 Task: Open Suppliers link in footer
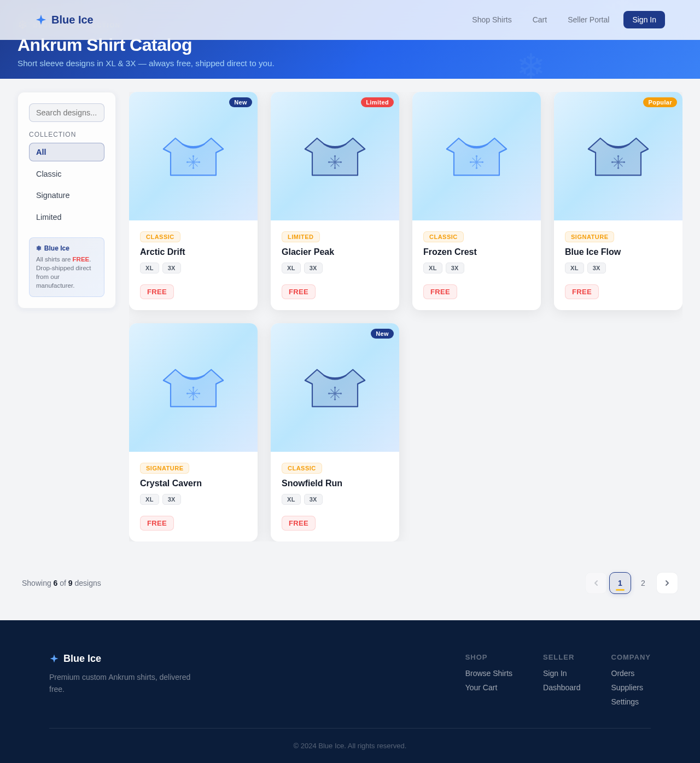pos(627,688)
